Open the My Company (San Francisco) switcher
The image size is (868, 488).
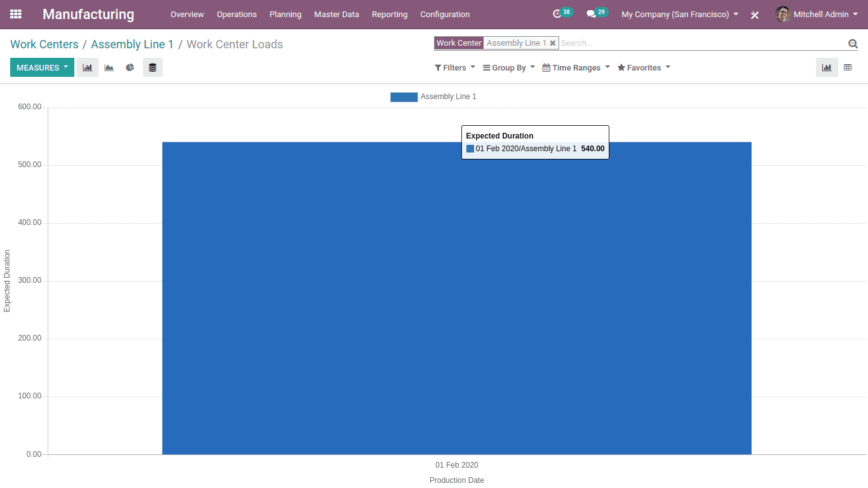pyautogui.click(x=680, y=14)
